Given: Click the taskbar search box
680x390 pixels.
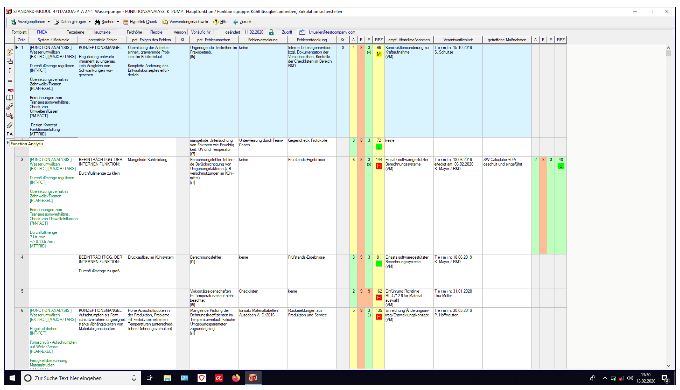Looking at the screenshot, I should coord(80,378).
